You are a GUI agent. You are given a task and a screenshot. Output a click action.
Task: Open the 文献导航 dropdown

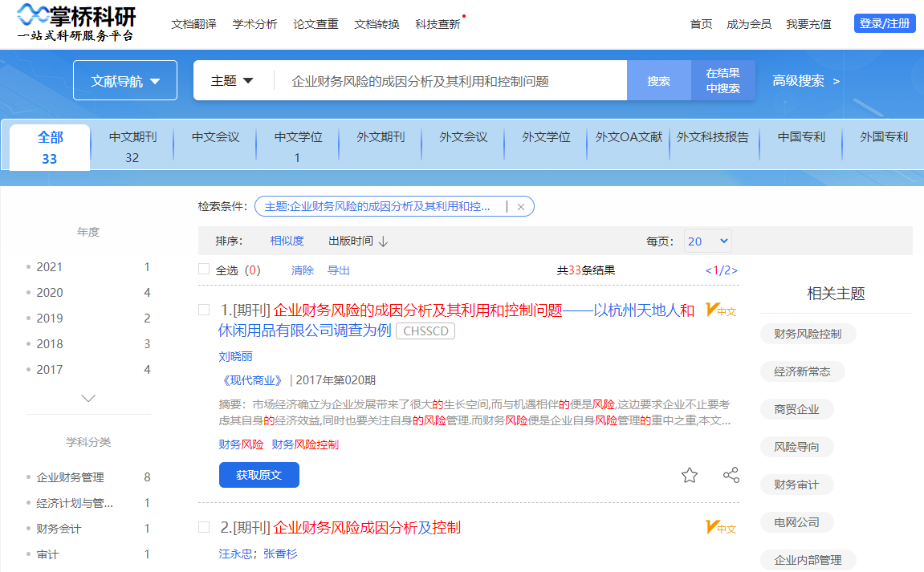click(x=125, y=81)
